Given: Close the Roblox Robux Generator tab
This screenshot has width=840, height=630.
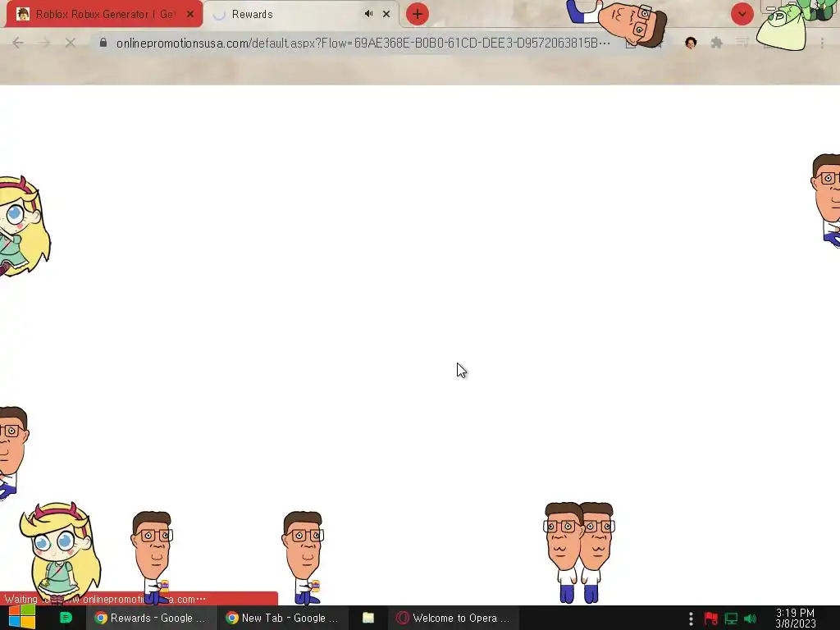Looking at the screenshot, I should pyautogui.click(x=190, y=14).
